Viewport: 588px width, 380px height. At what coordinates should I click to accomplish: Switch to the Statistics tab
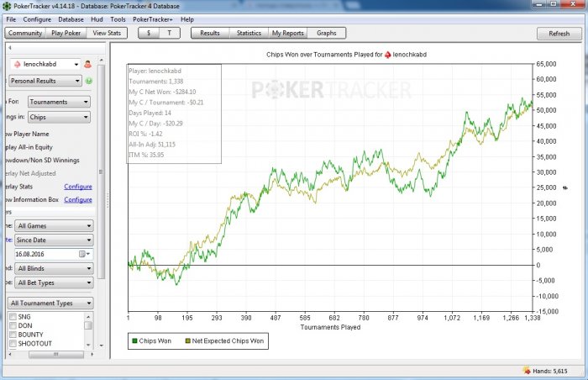point(248,33)
